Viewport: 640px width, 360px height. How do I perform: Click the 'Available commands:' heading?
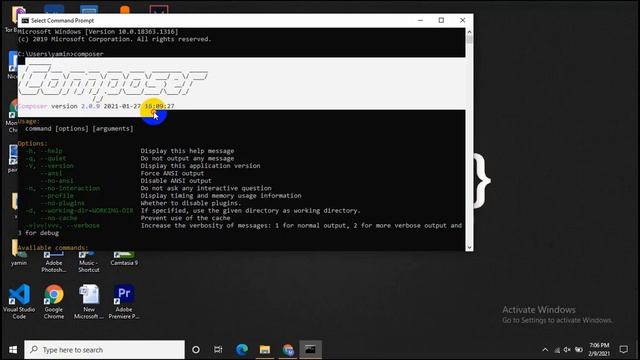(x=53, y=248)
